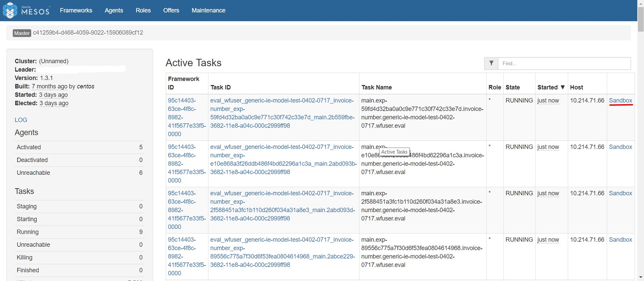The image size is (644, 281).
Task: Open the Agents page
Action: point(114,10)
